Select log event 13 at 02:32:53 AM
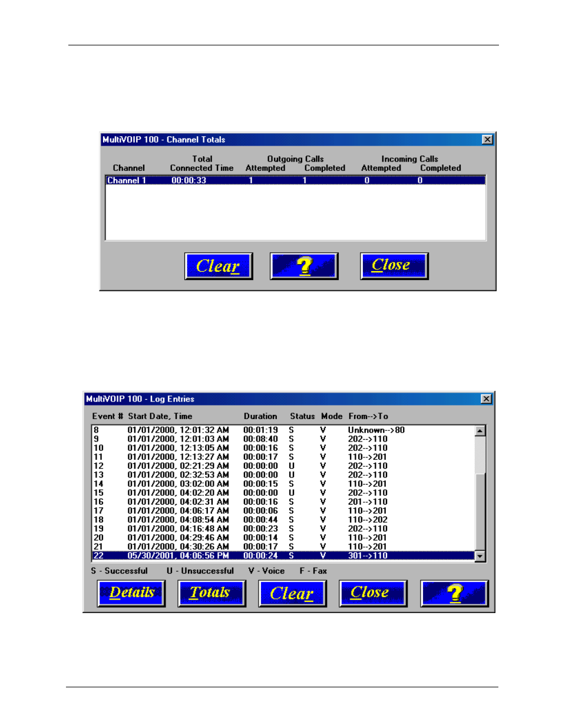This screenshot has height=728, width=562. point(283,475)
